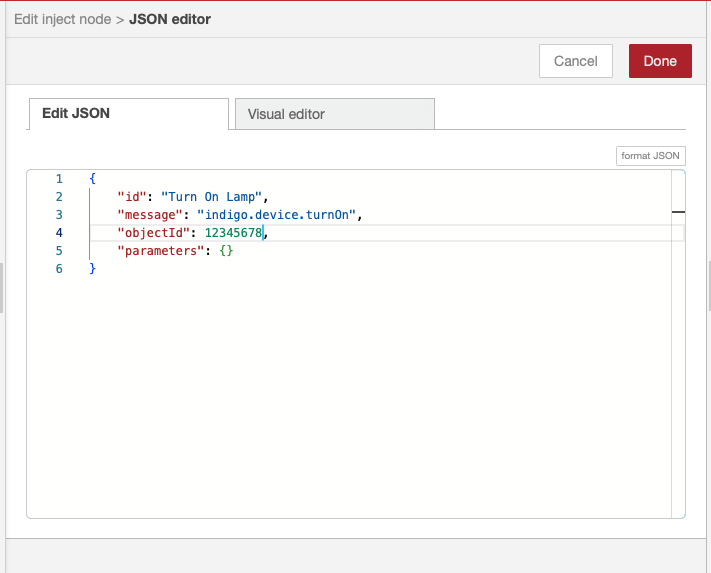The height and width of the screenshot is (573, 711).
Task: Cancel the JSON editor
Action: (x=575, y=61)
